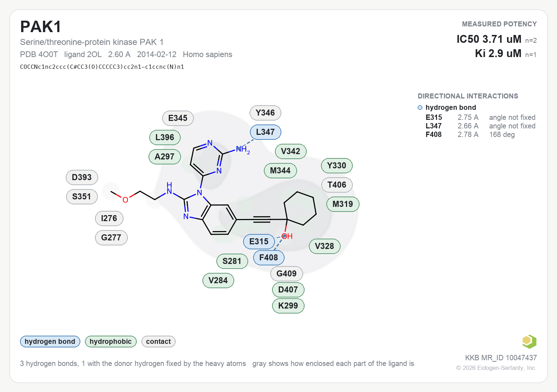Screen dimensions: 557x392
Task: Click residue label V284
Action: pos(218,280)
